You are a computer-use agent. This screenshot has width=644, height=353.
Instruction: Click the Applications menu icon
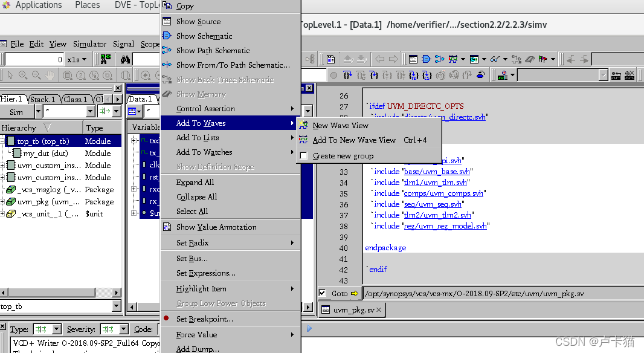[6, 5]
